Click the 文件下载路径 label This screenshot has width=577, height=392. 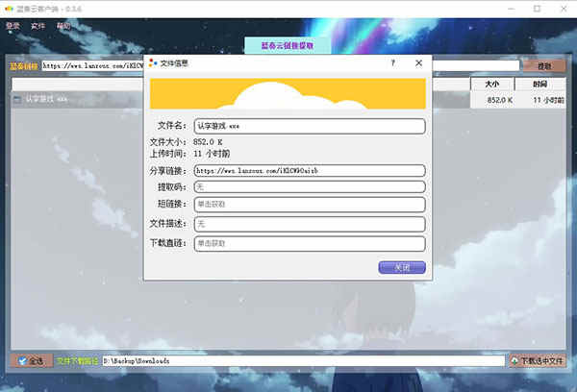click(77, 361)
